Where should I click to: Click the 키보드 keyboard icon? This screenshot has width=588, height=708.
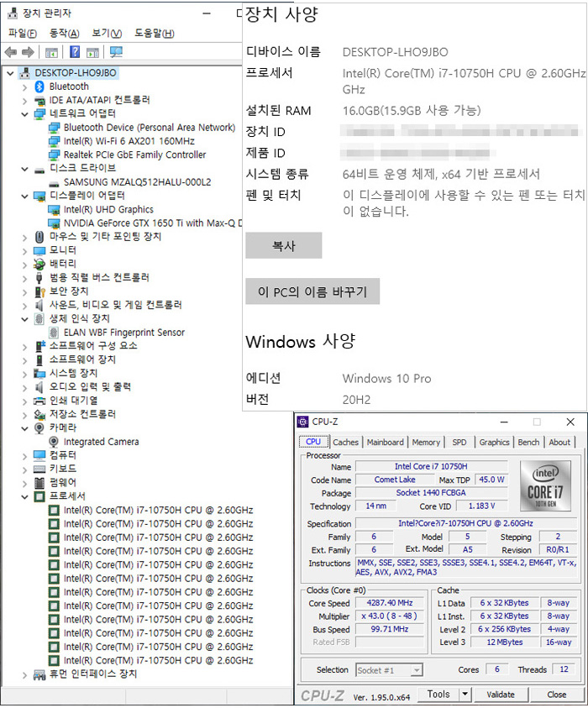[39, 469]
